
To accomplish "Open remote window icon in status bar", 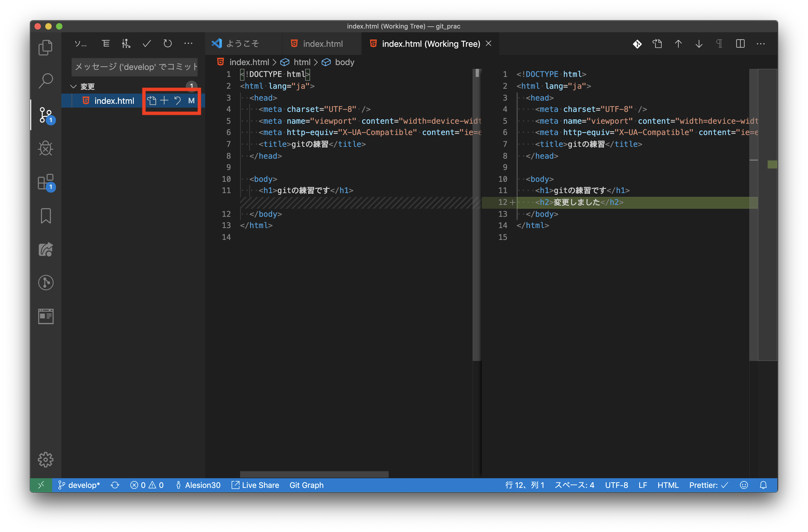I will pyautogui.click(x=41, y=485).
